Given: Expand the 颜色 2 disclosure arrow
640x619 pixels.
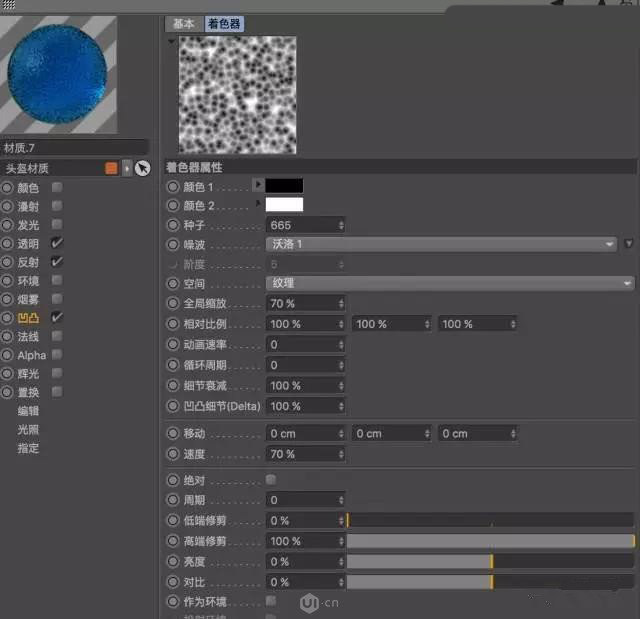Looking at the screenshot, I should click(x=258, y=203).
